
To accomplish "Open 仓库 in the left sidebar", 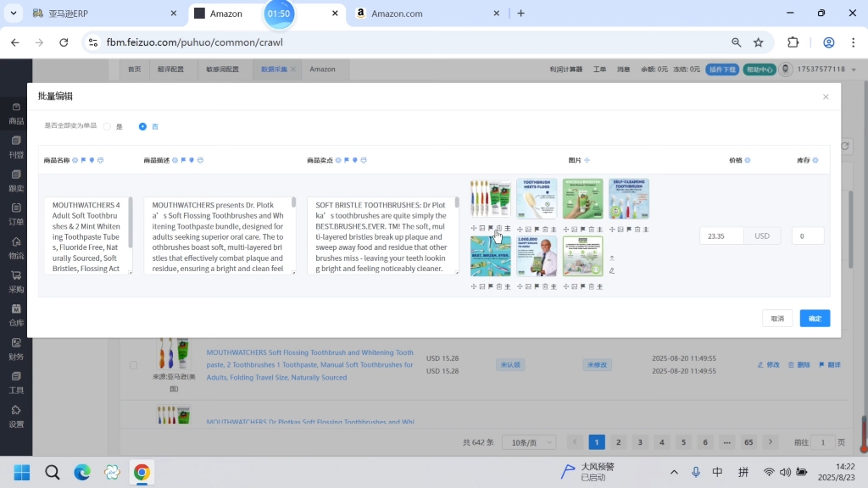I will 16,315.
